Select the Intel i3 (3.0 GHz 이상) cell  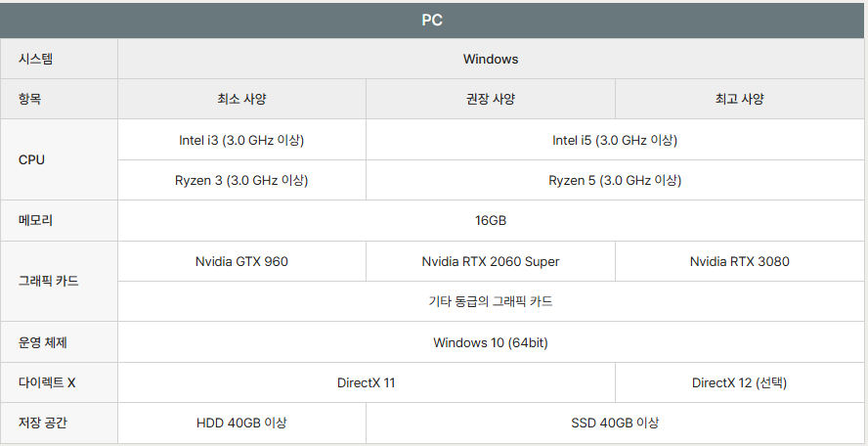coord(241,140)
